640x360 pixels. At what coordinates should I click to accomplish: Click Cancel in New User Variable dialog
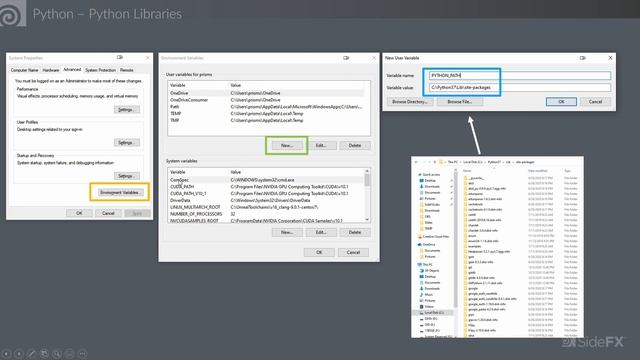(595, 102)
